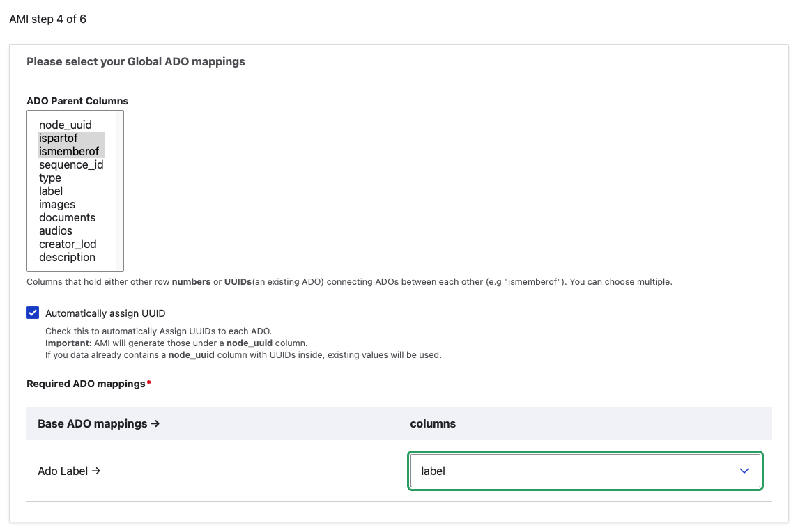Pick sequence_id from the columns list
The width and height of the screenshot is (798, 532).
point(71,165)
